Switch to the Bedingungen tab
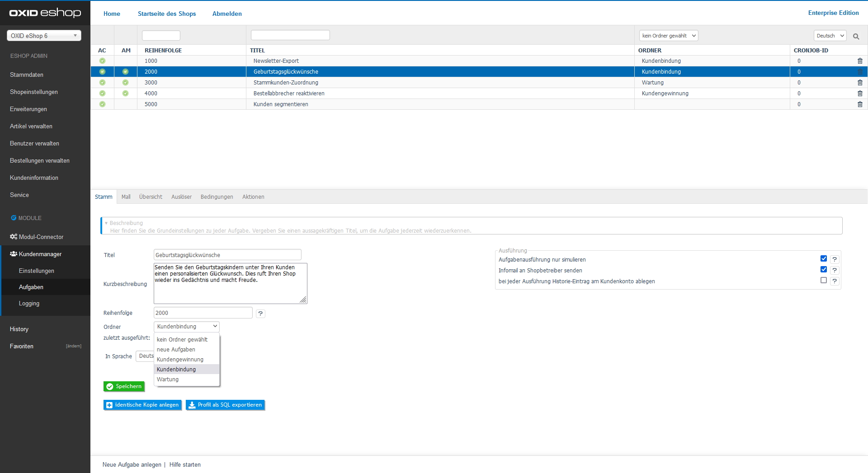Viewport: 868px width, 473px height. 217,197
